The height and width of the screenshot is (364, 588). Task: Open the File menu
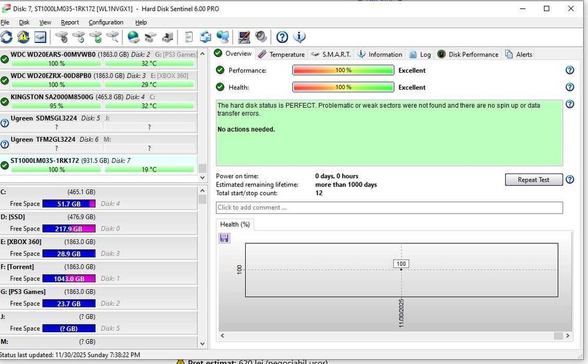click(x=5, y=22)
